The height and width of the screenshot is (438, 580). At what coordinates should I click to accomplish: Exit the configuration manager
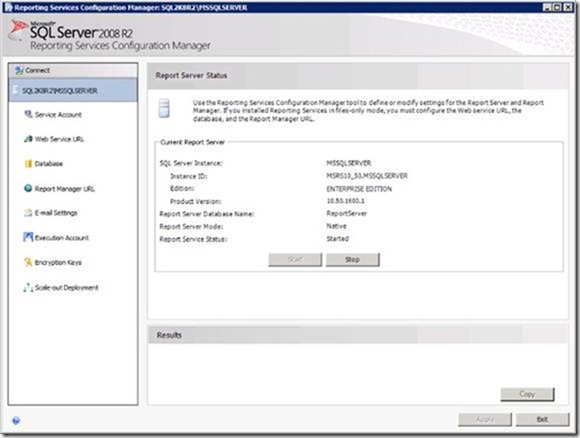542,419
